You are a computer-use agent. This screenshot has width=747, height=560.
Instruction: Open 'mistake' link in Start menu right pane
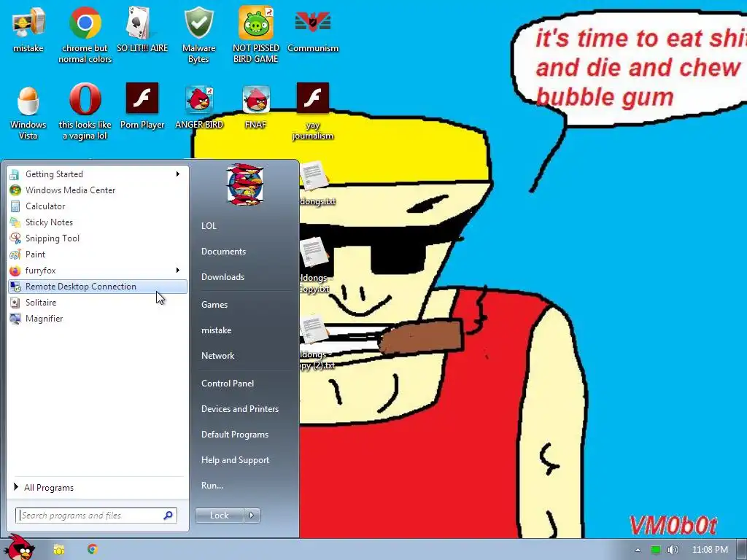click(216, 330)
